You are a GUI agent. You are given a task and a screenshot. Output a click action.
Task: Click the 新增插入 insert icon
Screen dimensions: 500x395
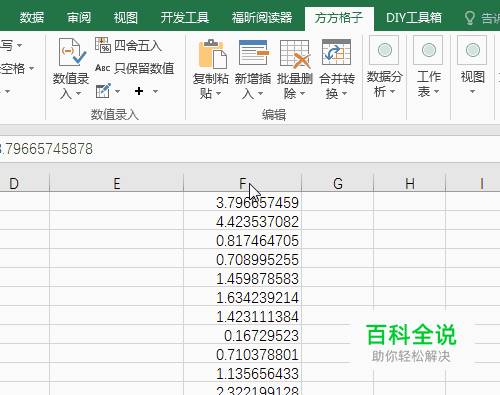coord(254,53)
